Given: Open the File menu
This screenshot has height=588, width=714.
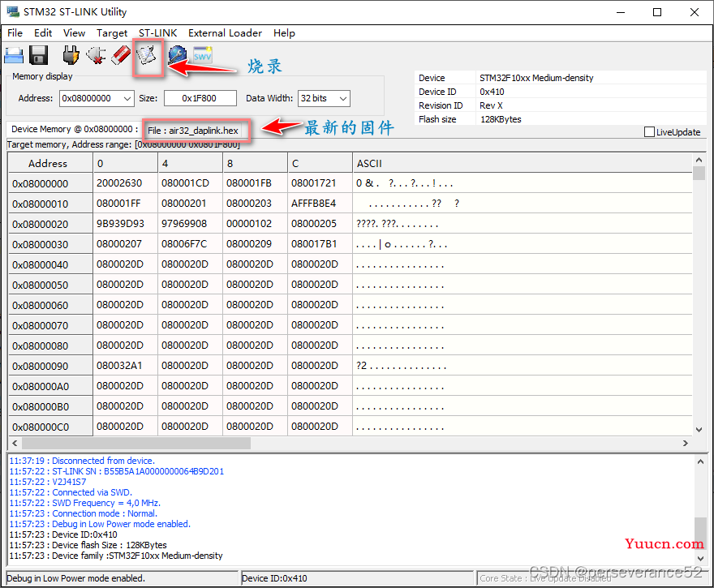Looking at the screenshot, I should (x=15, y=33).
